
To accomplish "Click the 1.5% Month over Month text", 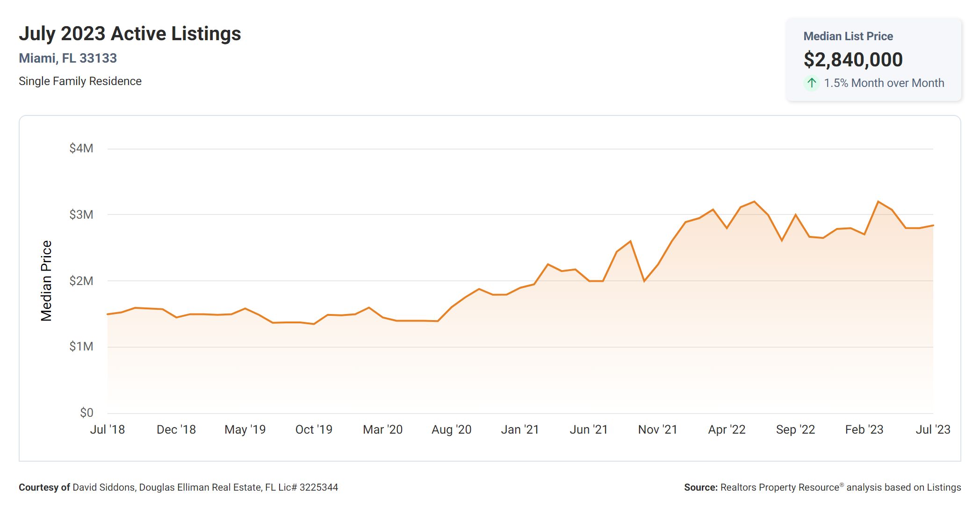I will (x=884, y=83).
